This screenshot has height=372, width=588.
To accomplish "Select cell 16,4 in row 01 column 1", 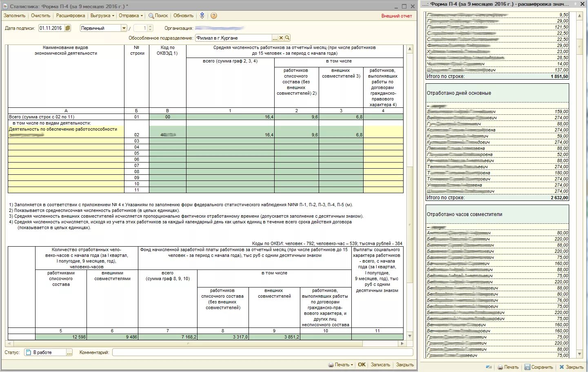I will 230,117.
